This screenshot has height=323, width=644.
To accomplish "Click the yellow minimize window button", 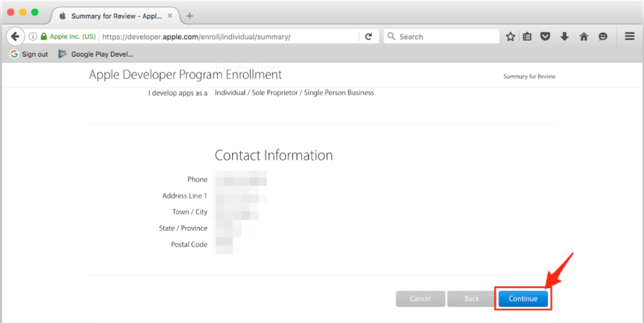I will [x=23, y=12].
